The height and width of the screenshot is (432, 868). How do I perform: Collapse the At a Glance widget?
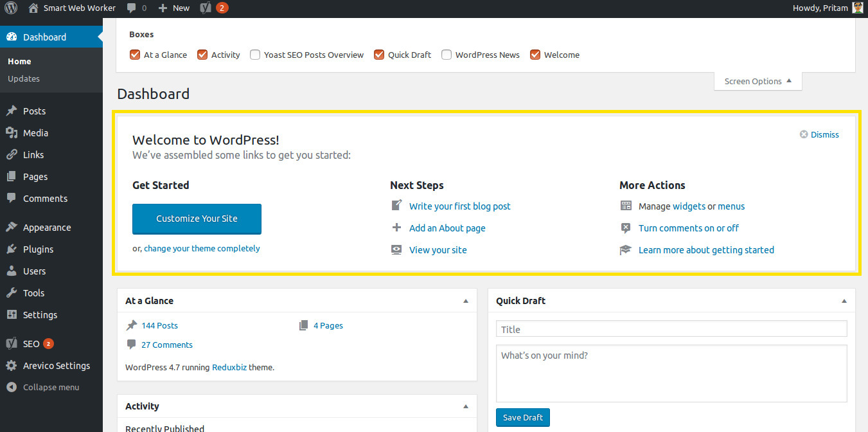click(x=466, y=301)
